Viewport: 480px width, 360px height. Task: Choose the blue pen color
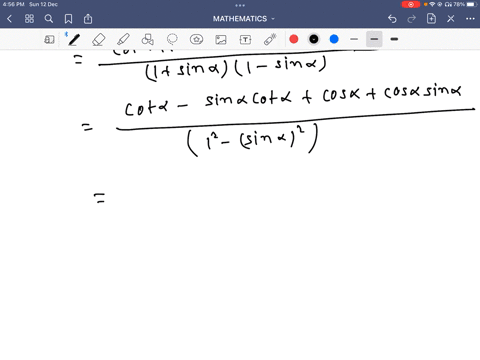tap(334, 39)
